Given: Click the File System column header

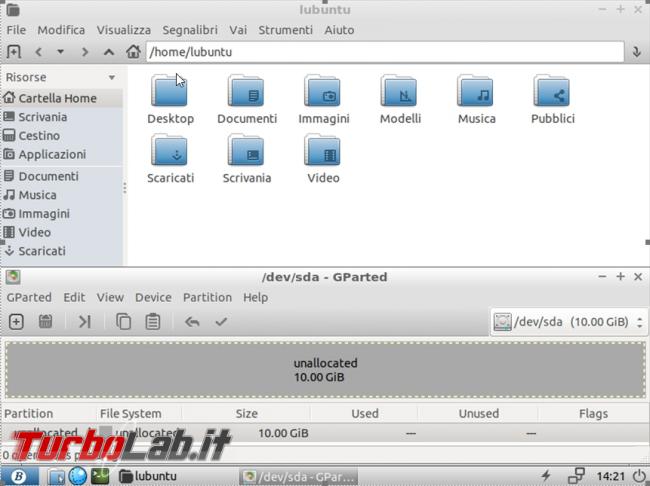Looking at the screenshot, I should (x=138, y=413).
